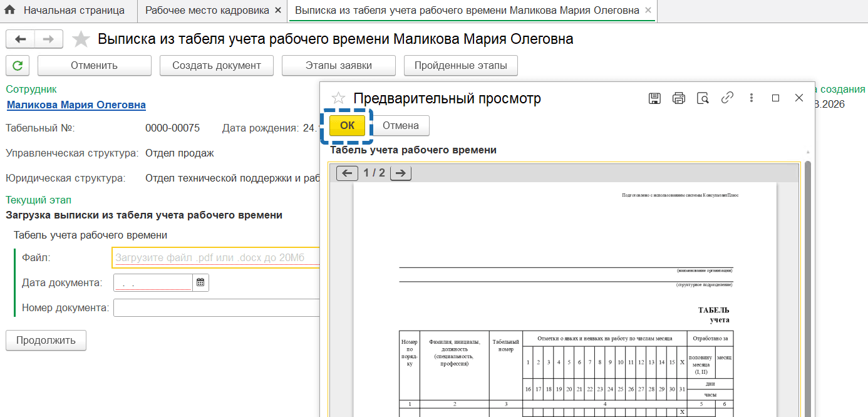Click the page counter 1 / 2

(375, 173)
